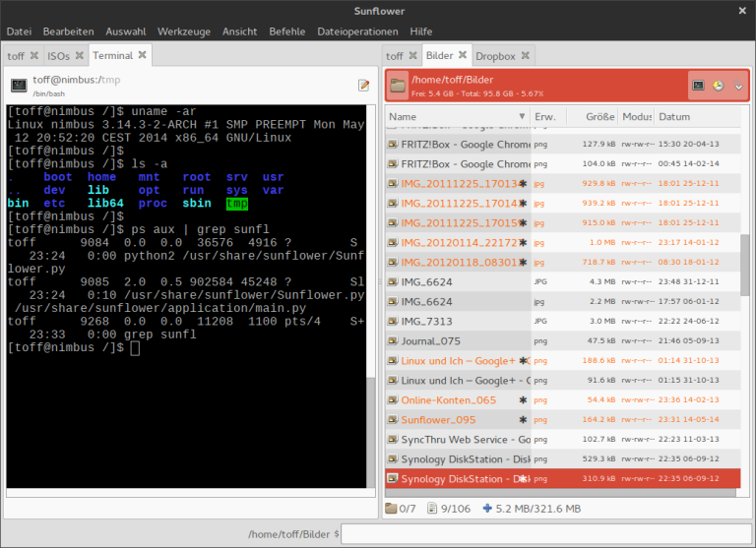Switch to the Dropbox tab

tap(496, 56)
